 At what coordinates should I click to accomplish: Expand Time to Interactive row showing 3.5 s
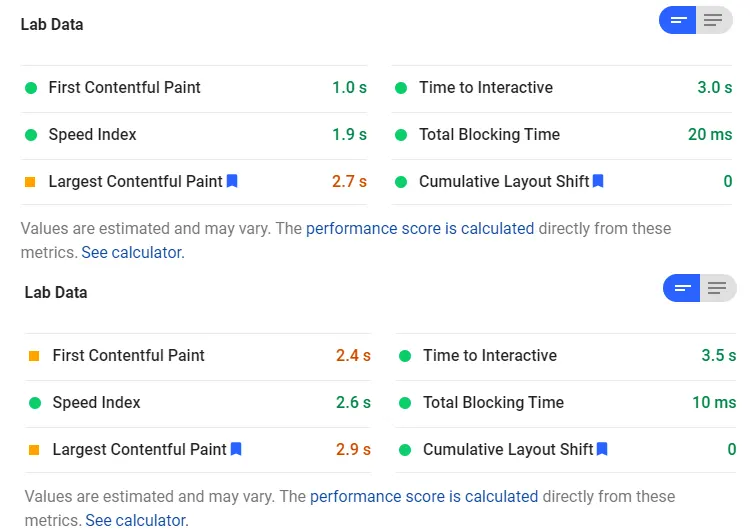point(566,356)
